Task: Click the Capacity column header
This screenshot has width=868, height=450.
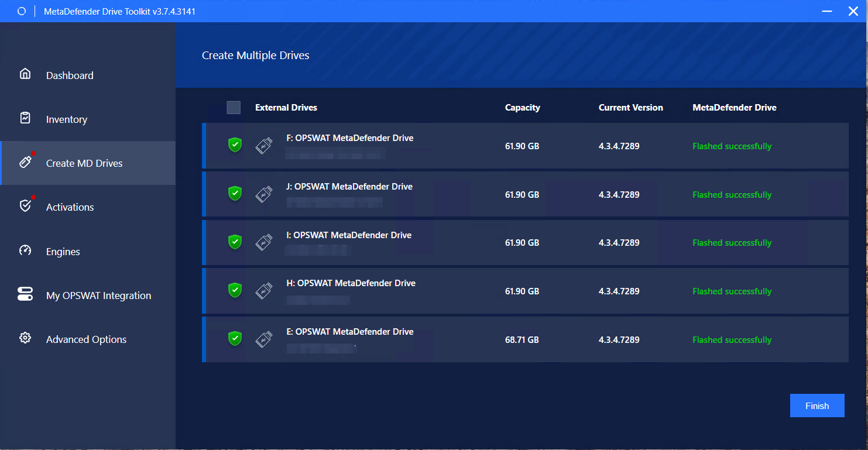Action: tap(523, 108)
